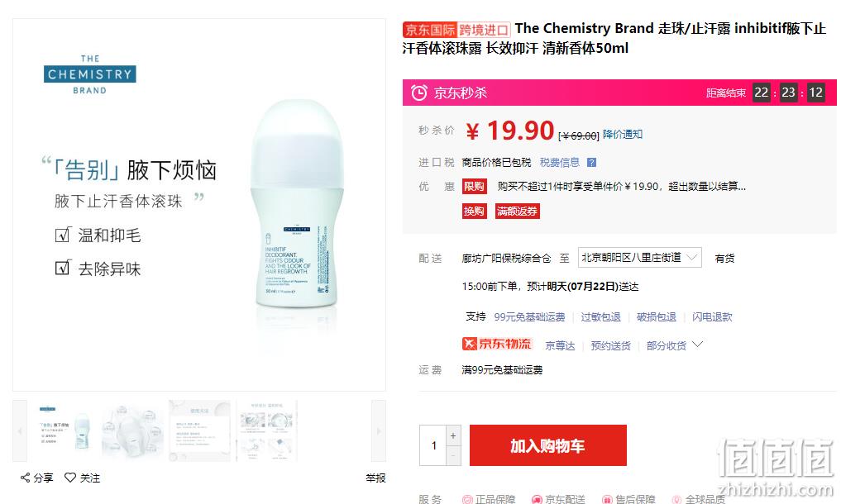This screenshot has height=504, width=841.
Task: Expand the logistics options chevron after 部分收货
Action: click(x=697, y=345)
